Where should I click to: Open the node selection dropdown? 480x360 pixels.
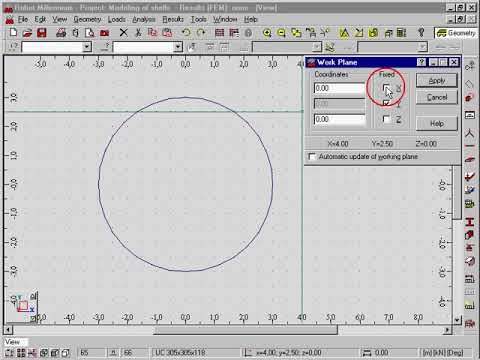[87, 47]
